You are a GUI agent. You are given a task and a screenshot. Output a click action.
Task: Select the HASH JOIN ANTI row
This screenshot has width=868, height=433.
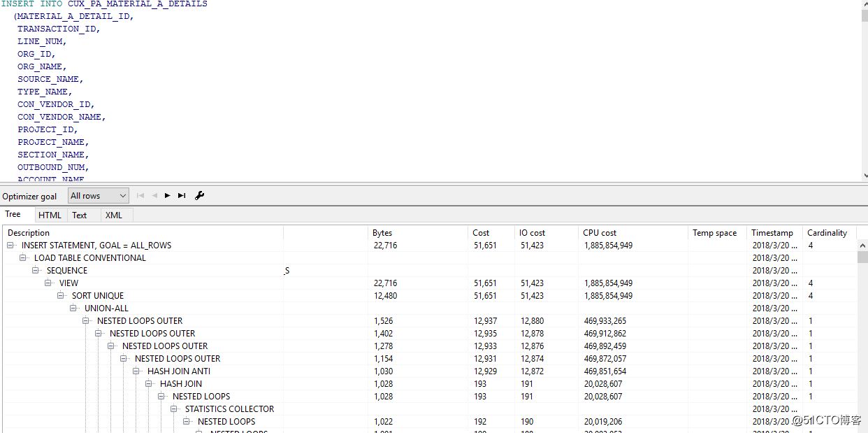430,371
